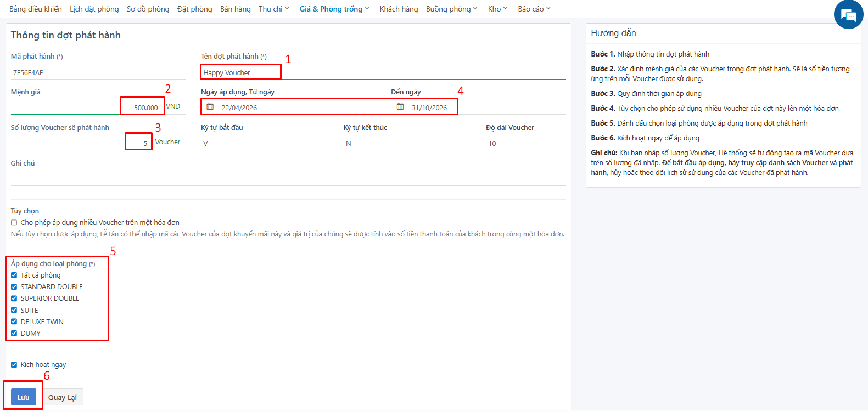Click the Ghi chú notes field
Viewport: 868px width, 412px height.
pos(288,178)
